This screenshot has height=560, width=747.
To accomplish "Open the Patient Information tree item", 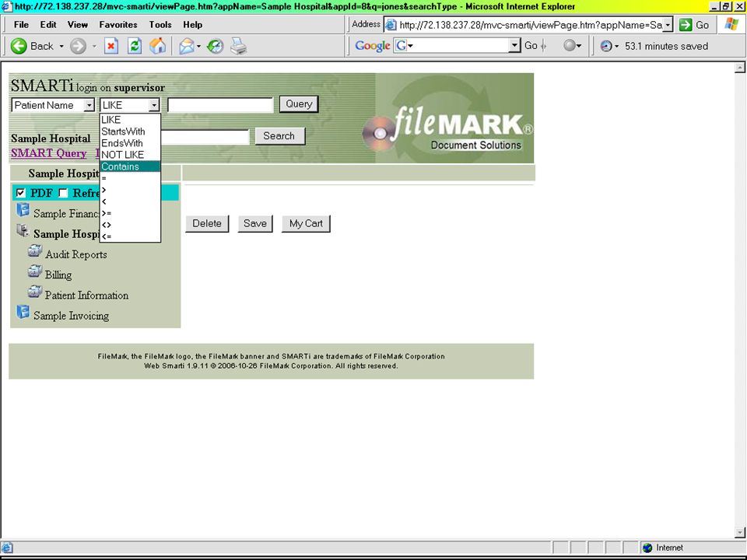I will (x=86, y=296).
